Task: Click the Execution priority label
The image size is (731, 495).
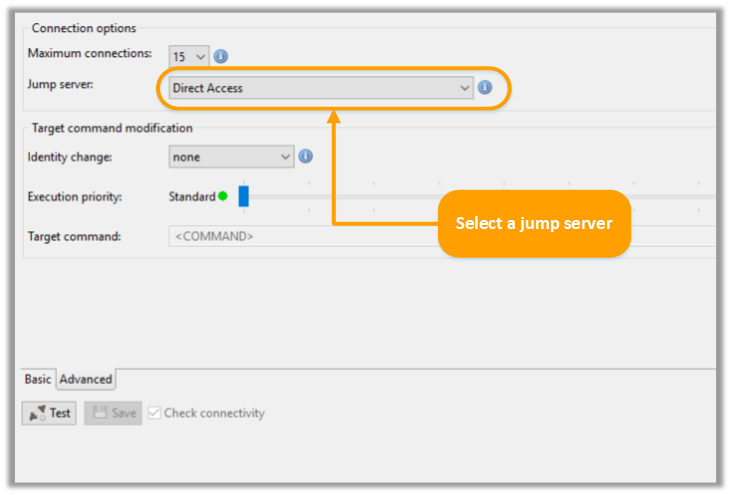Action: 75,197
